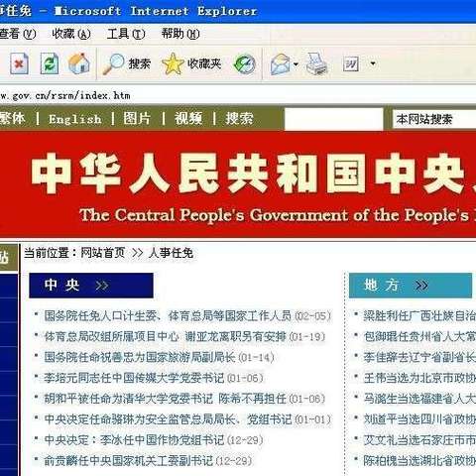476x476 pixels.
Task: Open the 搜索 magnifier toolbar button
Action: (126, 63)
